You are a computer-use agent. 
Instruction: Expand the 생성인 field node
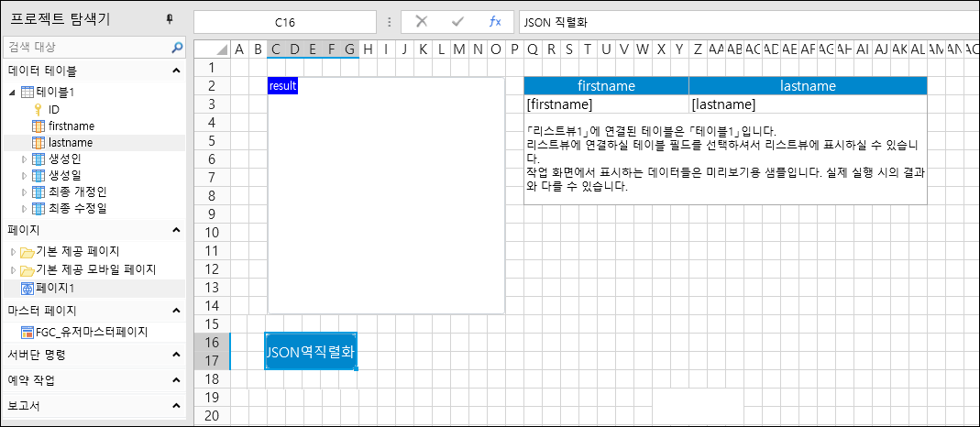click(25, 159)
